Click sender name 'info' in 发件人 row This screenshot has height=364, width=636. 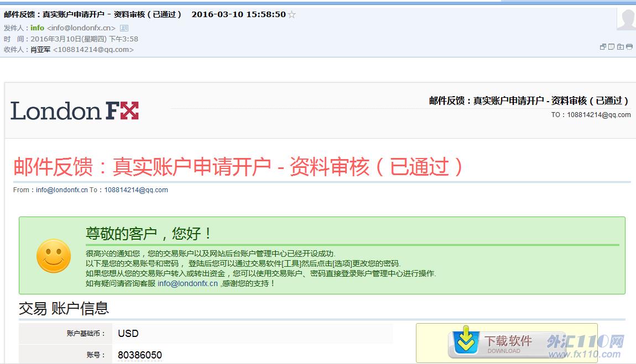click(x=37, y=28)
